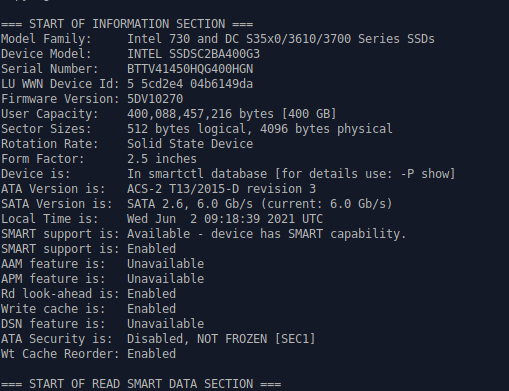Click the START OF INFORMATION SECTION header
509x391 pixels.
point(127,24)
